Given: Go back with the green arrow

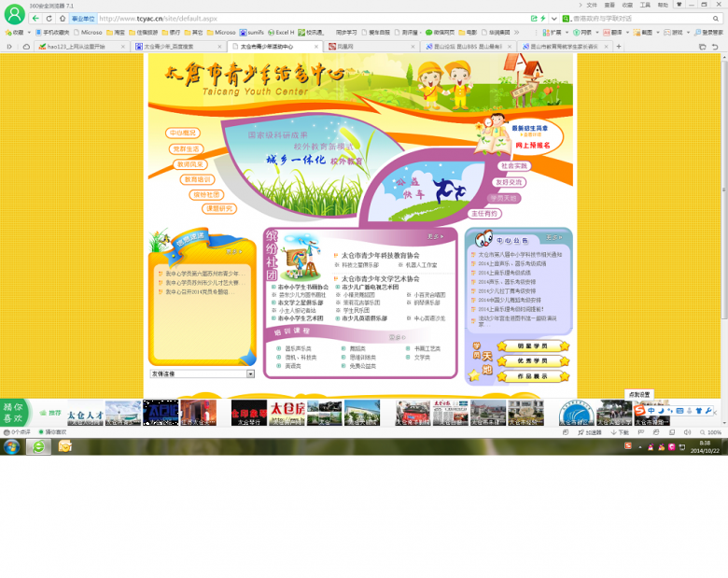Looking at the screenshot, I should (35, 19).
